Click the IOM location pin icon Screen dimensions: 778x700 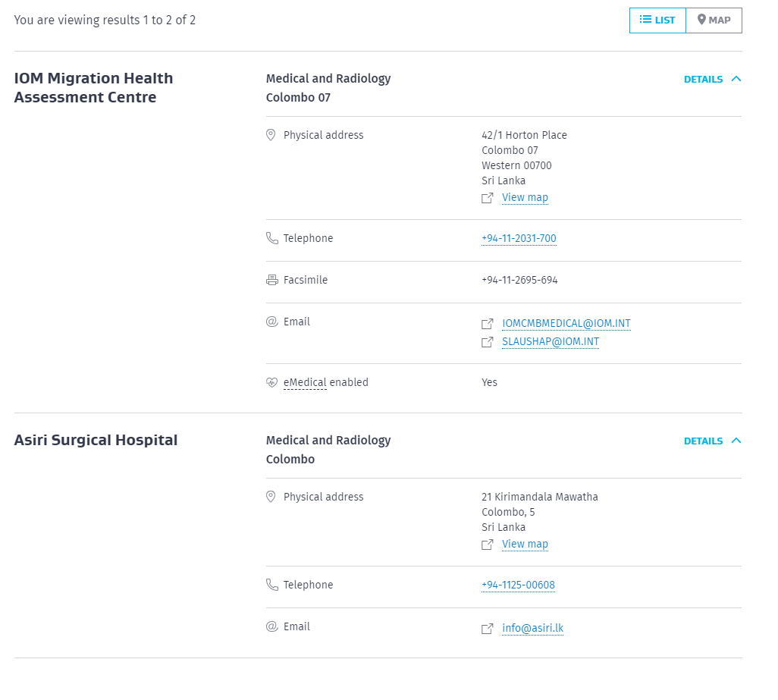tap(271, 135)
